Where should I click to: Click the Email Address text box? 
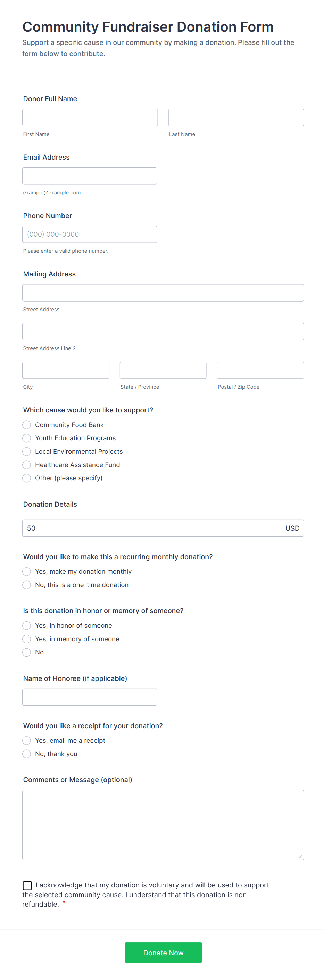tap(90, 176)
